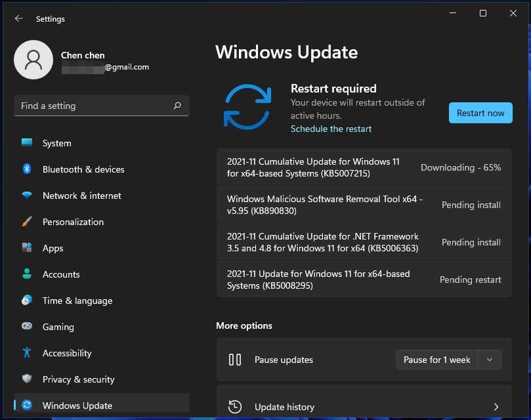Click the Time & language clock icon
Image resolution: width=531 pixels, height=420 pixels.
[x=27, y=300]
